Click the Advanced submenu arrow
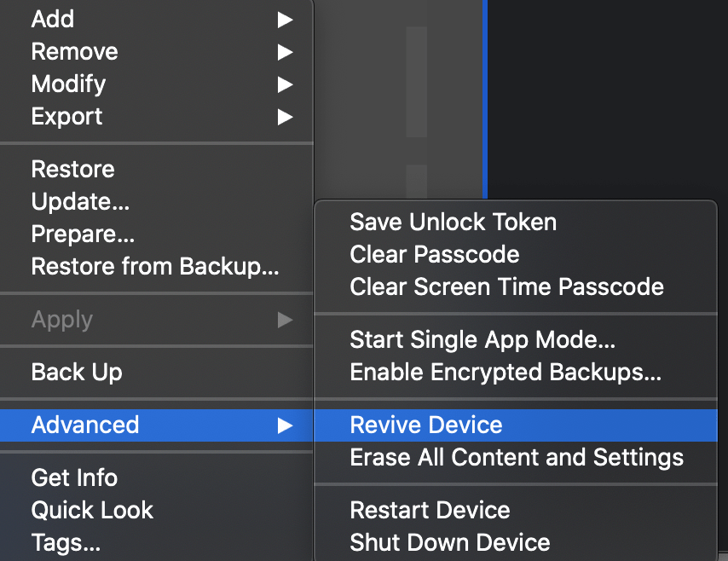Image resolution: width=728 pixels, height=561 pixels. (285, 425)
